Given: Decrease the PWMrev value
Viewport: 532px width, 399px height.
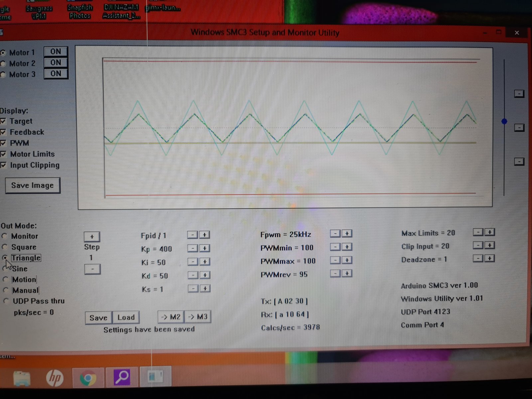Looking at the screenshot, I should tap(336, 273).
